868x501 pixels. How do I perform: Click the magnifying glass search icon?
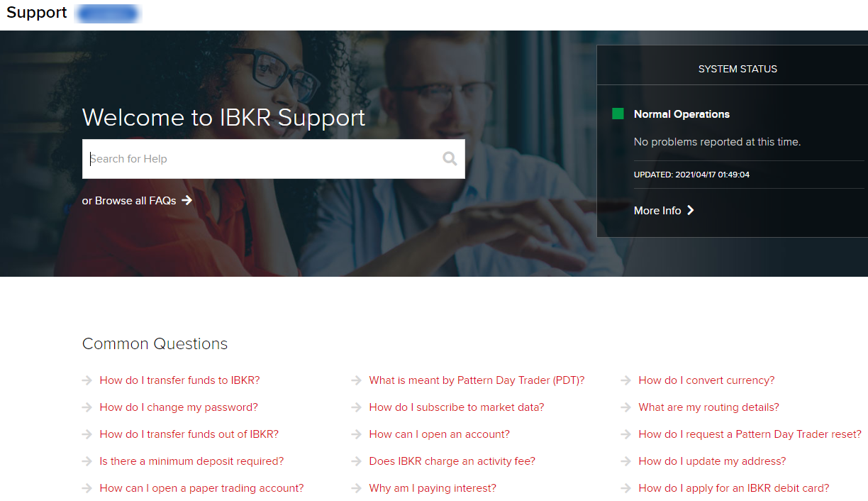(x=450, y=158)
